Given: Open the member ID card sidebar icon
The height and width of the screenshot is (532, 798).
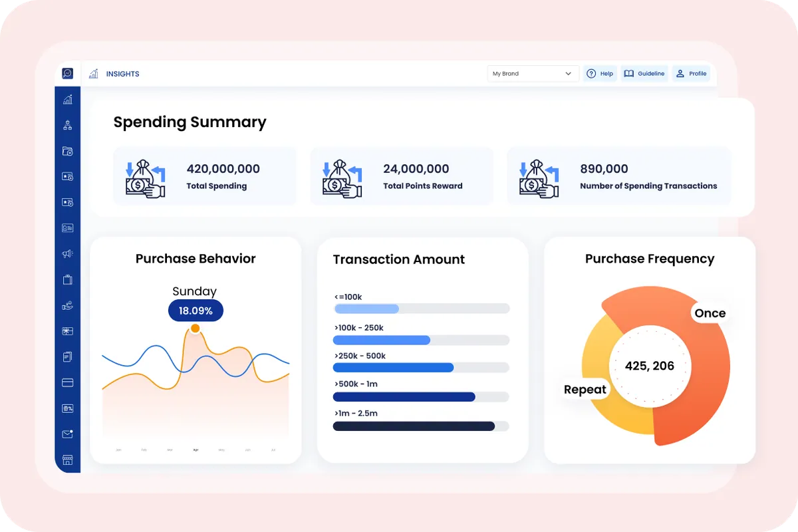Looking at the screenshot, I should 67,227.
